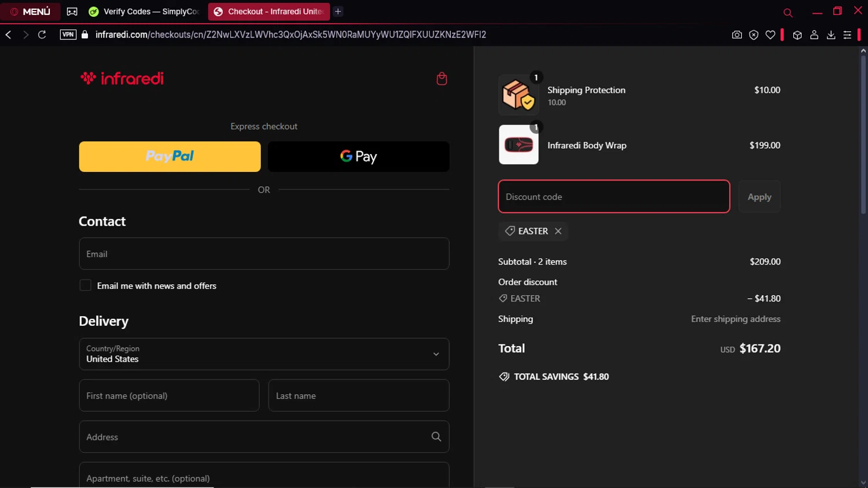Click the Apartment, suite, etc. field

pos(264,476)
